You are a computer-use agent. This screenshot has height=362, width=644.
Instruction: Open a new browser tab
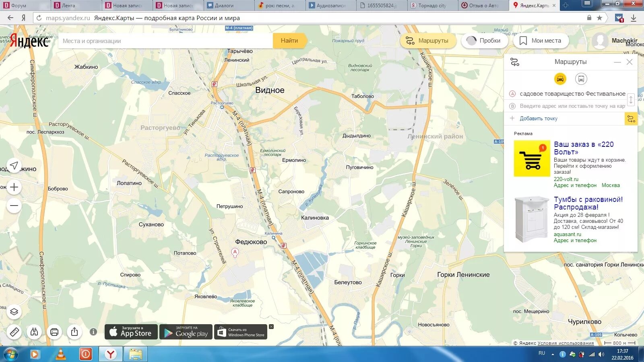(x=566, y=5)
